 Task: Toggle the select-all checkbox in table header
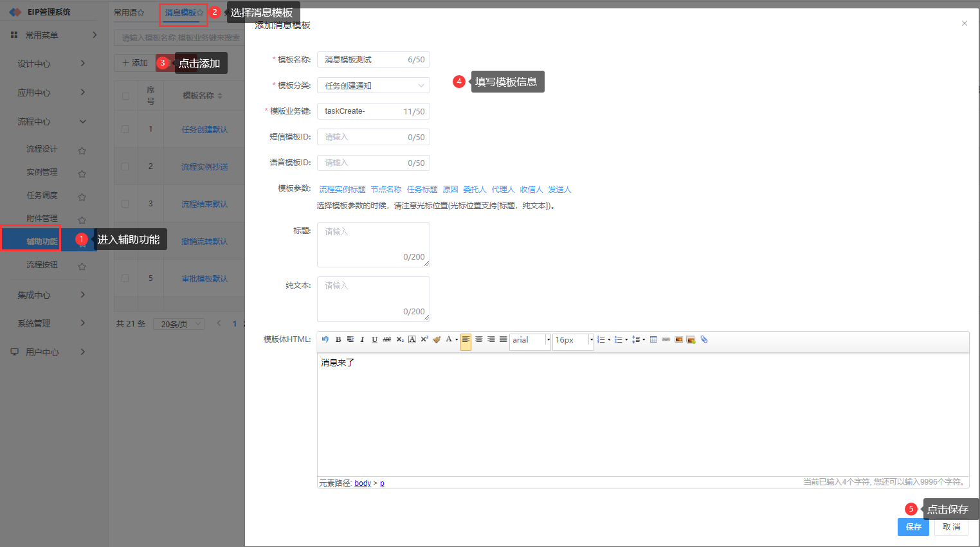125,96
